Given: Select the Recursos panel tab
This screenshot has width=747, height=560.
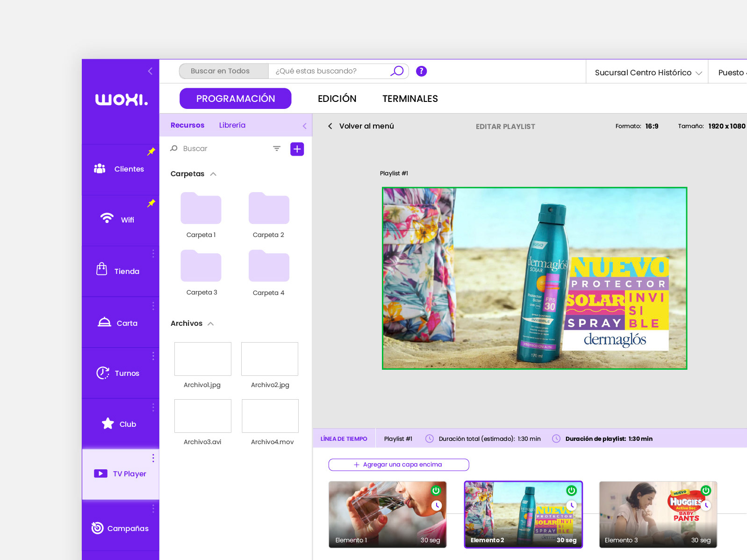Looking at the screenshot, I should (x=187, y=125).
